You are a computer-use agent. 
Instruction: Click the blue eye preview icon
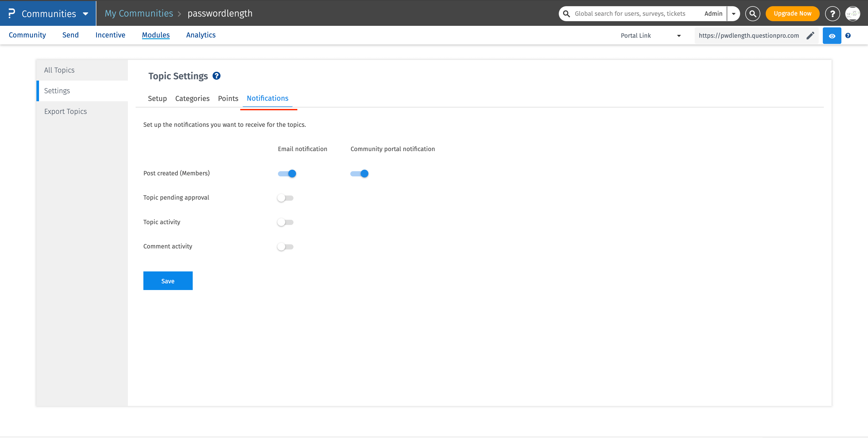(832, 35)
